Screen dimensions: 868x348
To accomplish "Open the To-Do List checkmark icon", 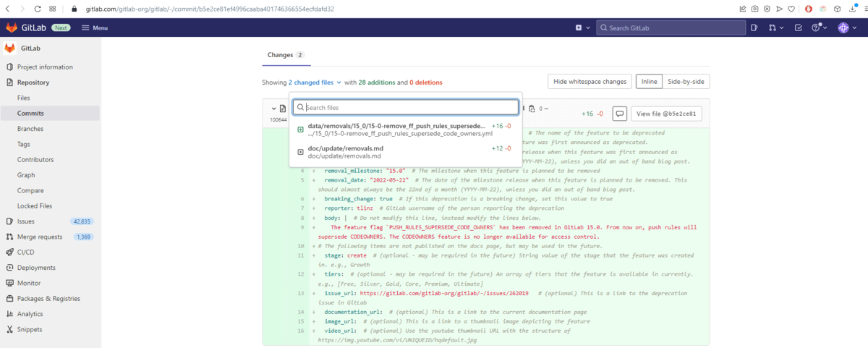I will click(799, 27).
